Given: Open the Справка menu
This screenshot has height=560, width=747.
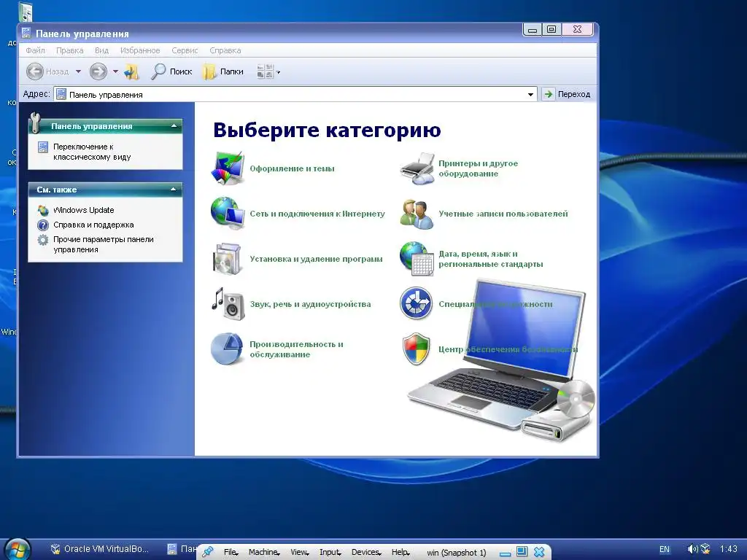Looking at the screenshot, I should point(225,50).
